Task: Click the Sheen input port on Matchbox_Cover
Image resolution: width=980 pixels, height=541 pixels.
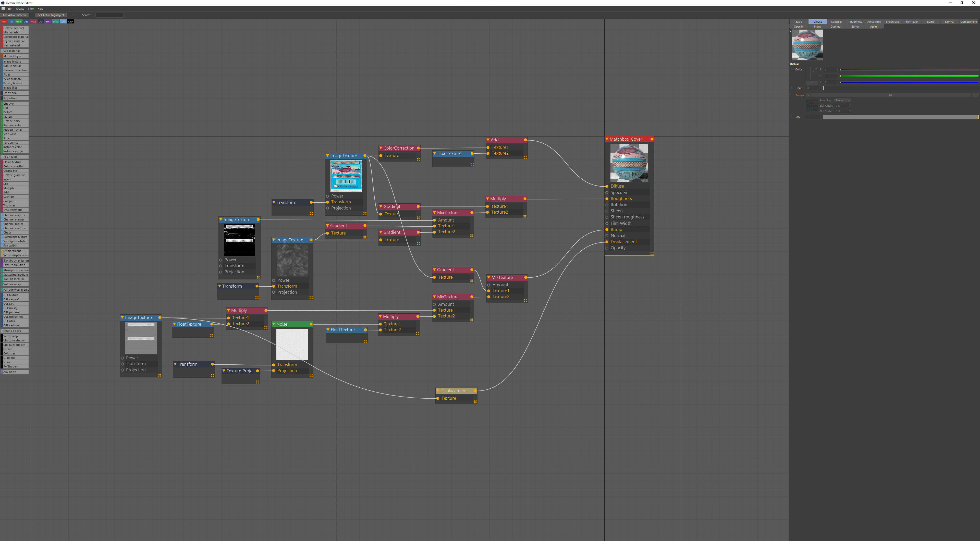Action: click(607, 211)
